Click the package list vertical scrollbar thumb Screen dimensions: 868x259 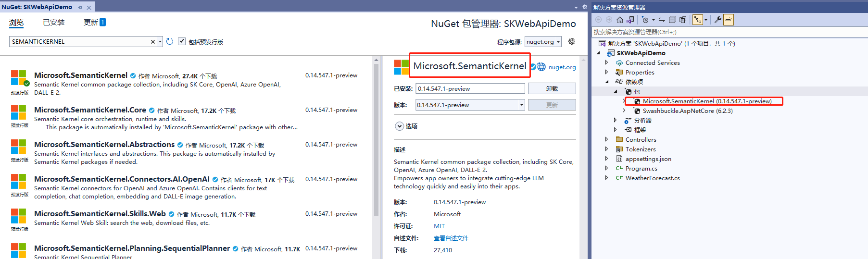pyautogui.click(x=377, y=140)
